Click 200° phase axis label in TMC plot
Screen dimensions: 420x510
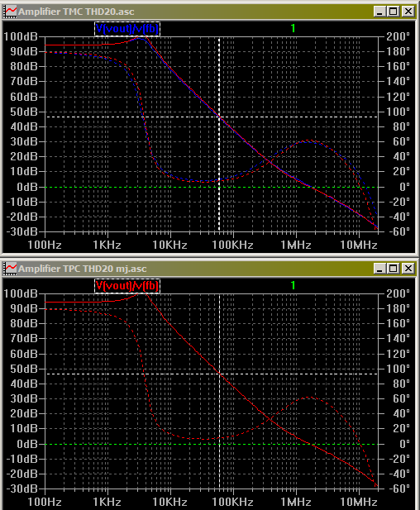(x=398, y=36)
